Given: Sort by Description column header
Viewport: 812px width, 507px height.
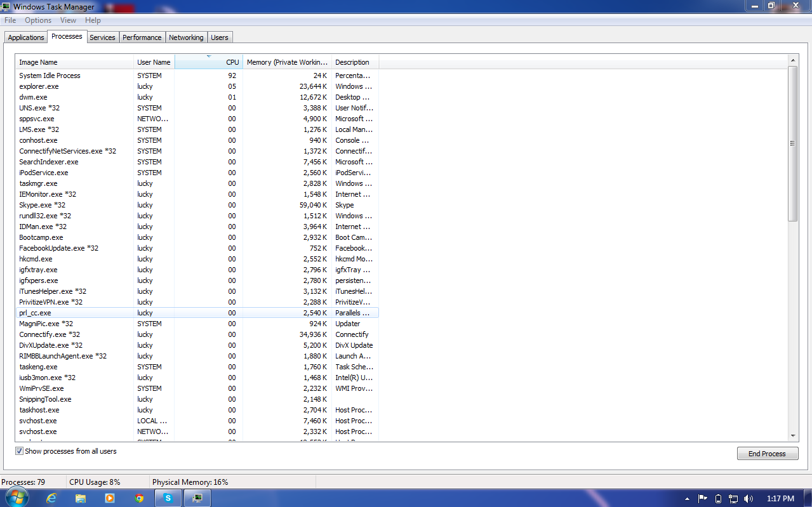Looking at the screenshot, I should pyautogui.click(x=356, y=62).
